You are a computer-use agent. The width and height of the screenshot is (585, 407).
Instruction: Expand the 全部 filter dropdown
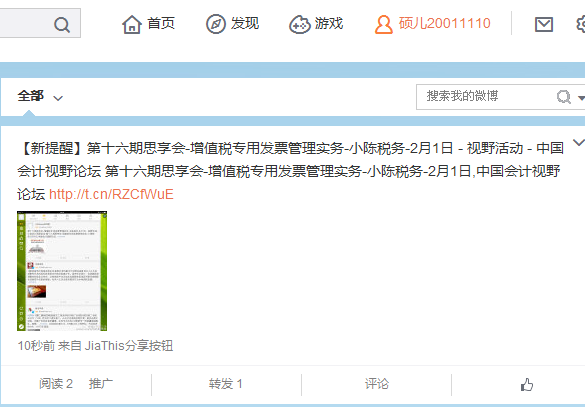40,97
